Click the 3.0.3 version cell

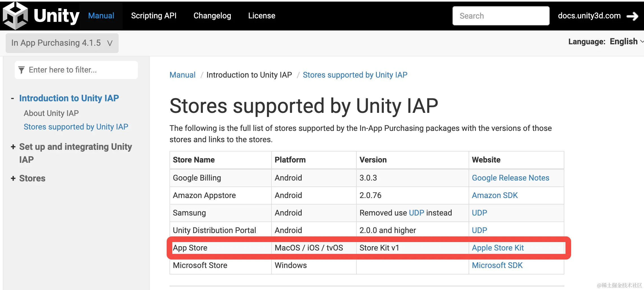point(413,178)
